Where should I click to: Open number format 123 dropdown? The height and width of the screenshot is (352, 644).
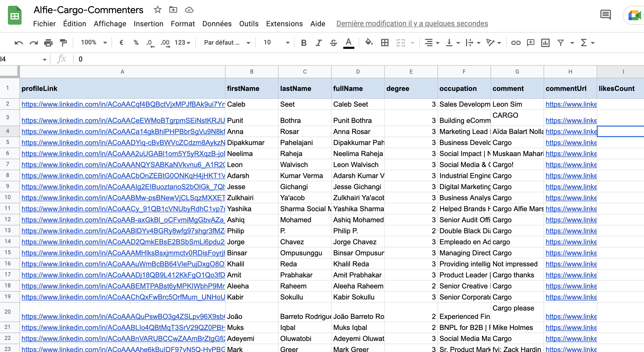pos(182,43)
